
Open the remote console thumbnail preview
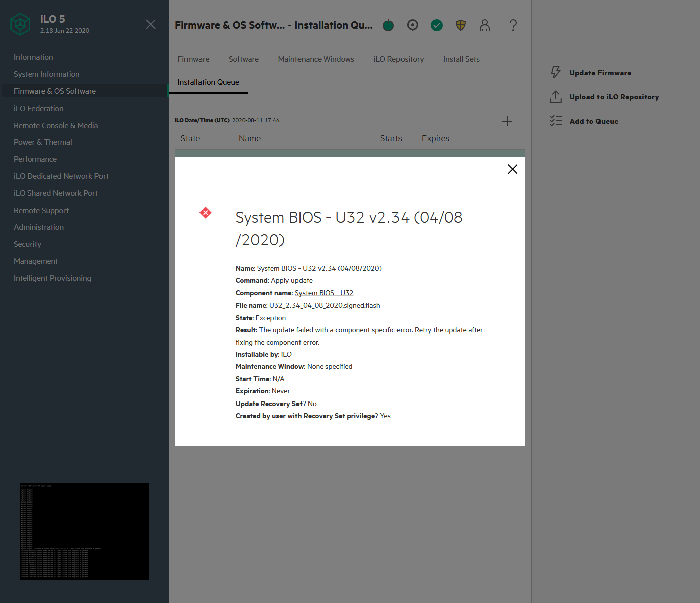(x=84, y=532)
